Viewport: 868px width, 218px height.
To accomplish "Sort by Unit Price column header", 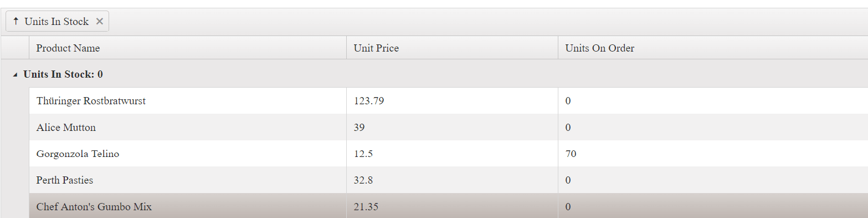I will coord(452,48).
